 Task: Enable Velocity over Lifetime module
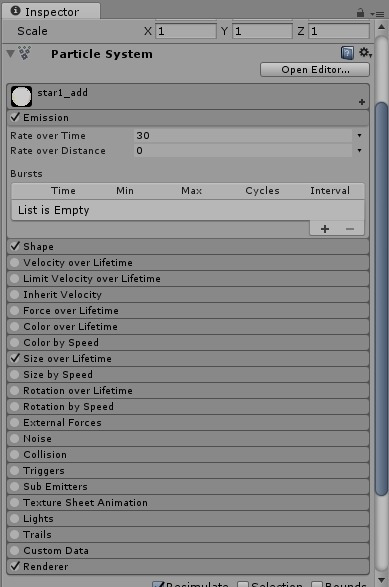[x=15, y=262]
